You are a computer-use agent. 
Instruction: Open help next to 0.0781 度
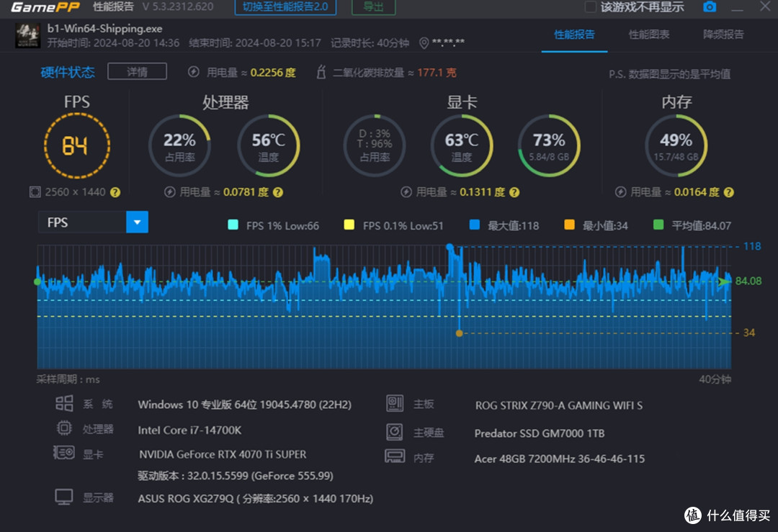pos(278,192)
